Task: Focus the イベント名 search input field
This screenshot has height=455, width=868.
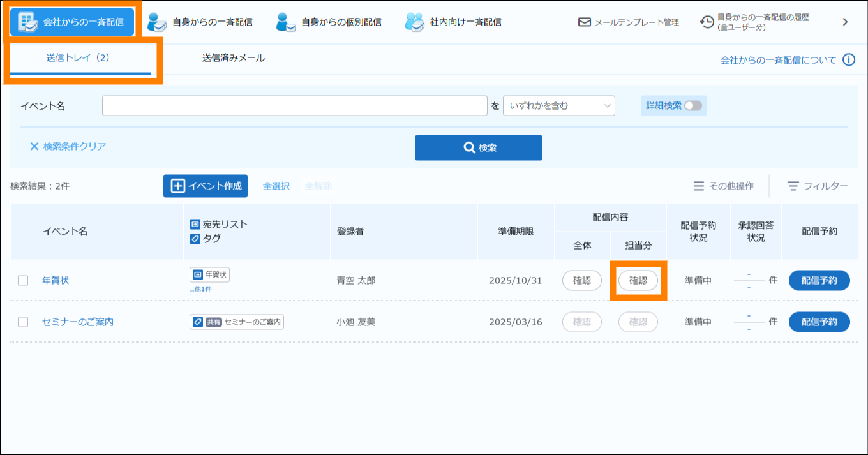Action: click(x=294, y=106)
